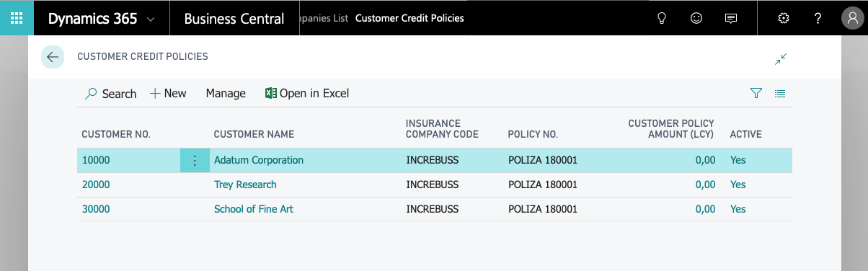Select POLIZA 180001 in the Trey Research row
Screen dimensions: 868x271
click(x=543, y=185)
